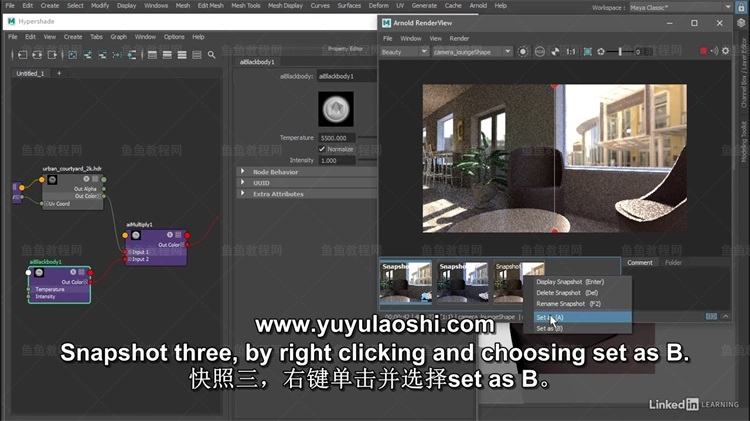Viewport: 750px width, 421px height.
Task: Select the aiBlackbody1 property tab
Action: point(257,62)
